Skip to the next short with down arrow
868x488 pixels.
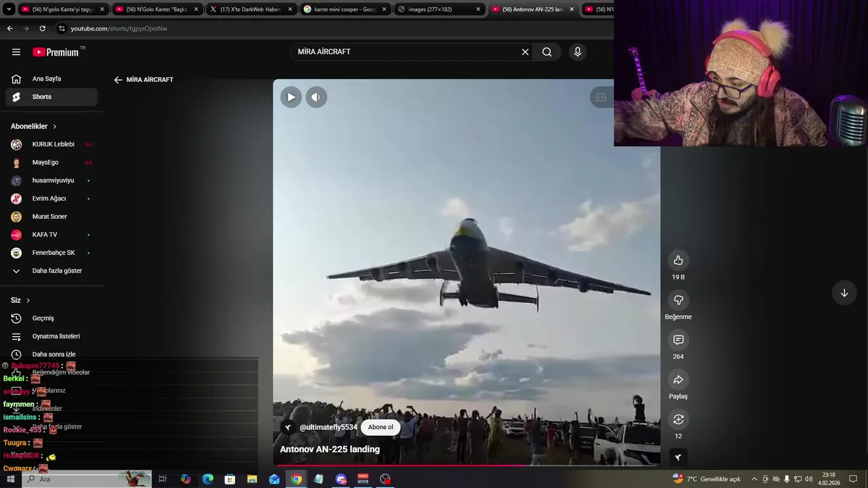(844, 293)
